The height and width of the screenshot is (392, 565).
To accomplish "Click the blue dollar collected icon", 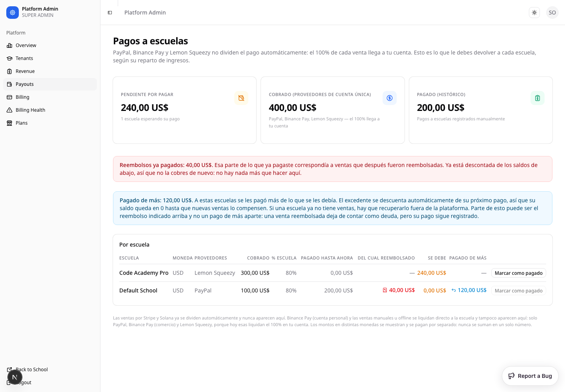I will tap(390, 98).
